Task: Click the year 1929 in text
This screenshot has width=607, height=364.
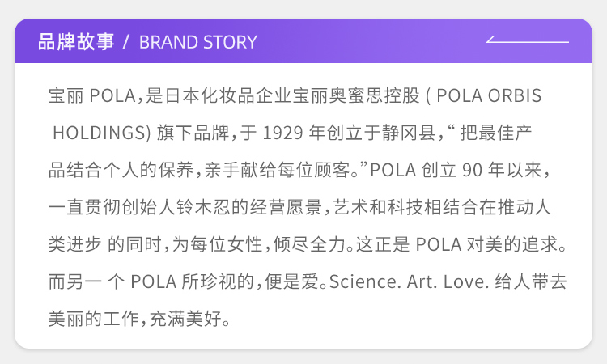Action: coord(282,133)
